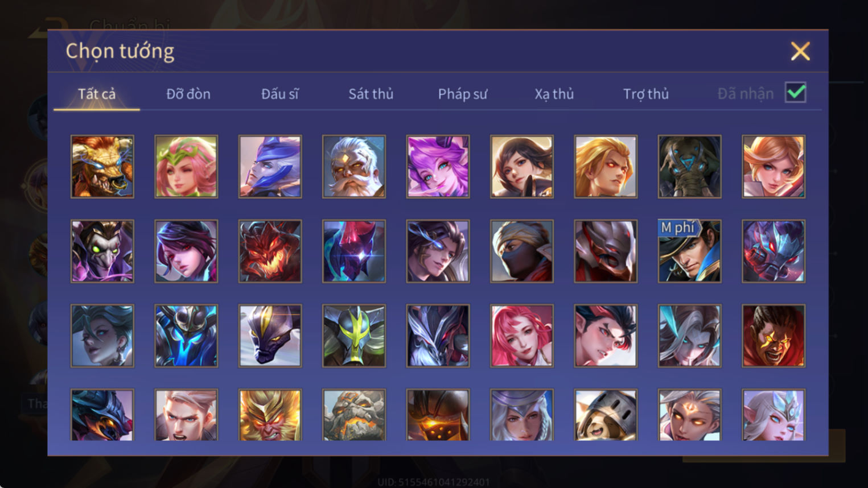This screenshot has width=868, height=488.
Task: Select the elephant-masked armored hero
Action: click(689, 167)
